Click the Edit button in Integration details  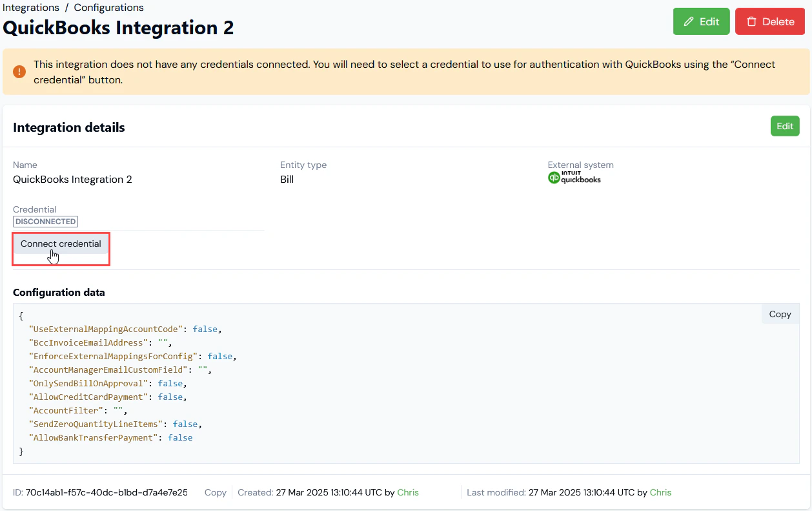(785, 126)
